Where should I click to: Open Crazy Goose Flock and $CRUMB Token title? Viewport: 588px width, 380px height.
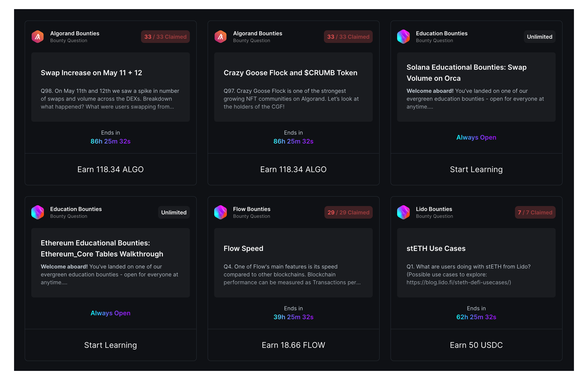(290, 73)
